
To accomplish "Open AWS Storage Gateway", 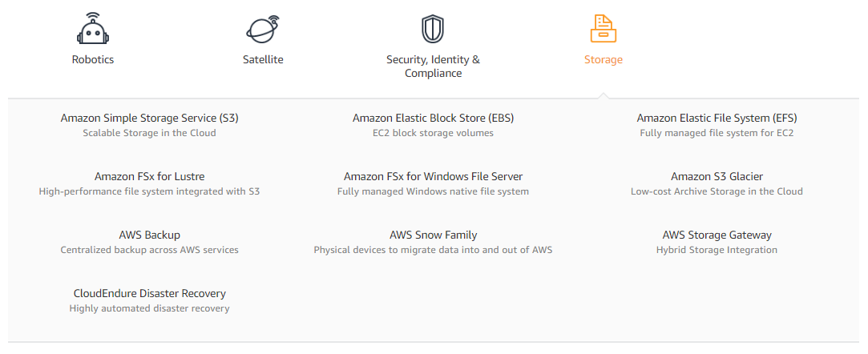I will (717, 235).
